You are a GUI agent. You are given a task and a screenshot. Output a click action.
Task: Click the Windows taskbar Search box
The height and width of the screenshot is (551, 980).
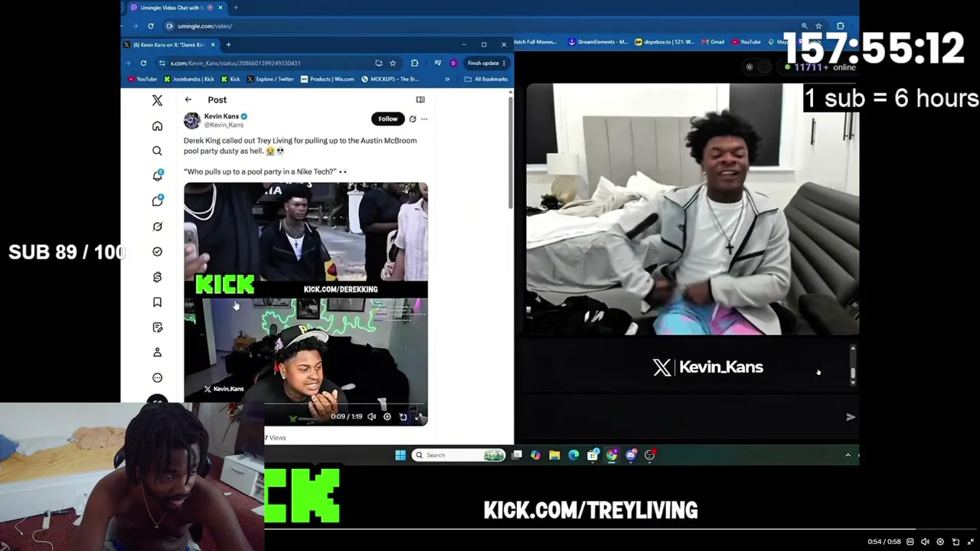(x=459, y=455)
